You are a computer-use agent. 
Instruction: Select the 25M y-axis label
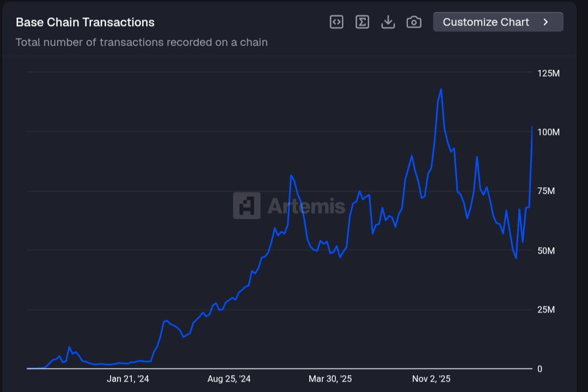(546, 309)
